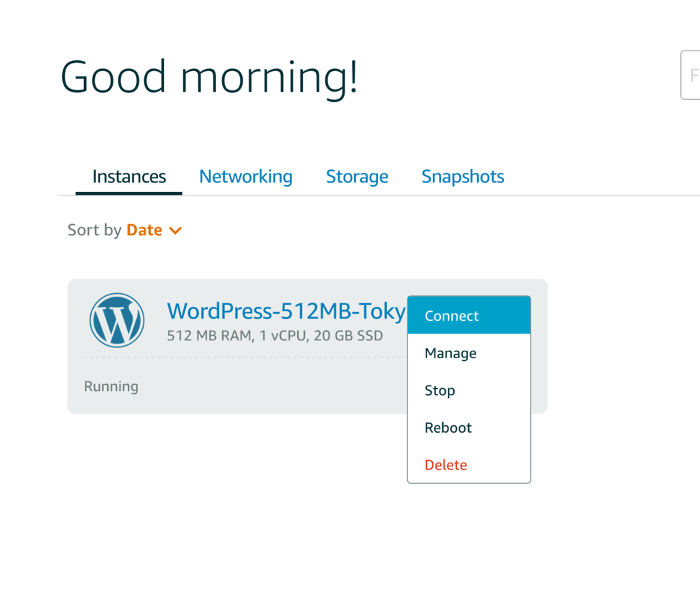Screen dimensions: 700x594
Task: Expand the Sort by Date dropdown
Action: coord(154,230)
